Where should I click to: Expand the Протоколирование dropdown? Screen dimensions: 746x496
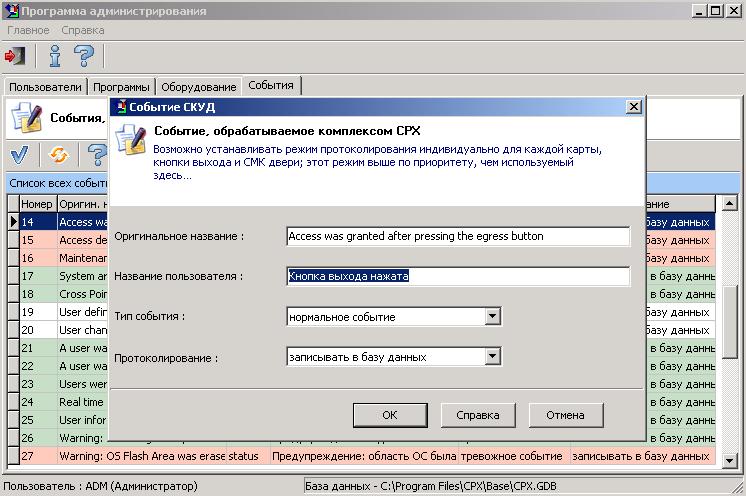click(x=492, y=357)
